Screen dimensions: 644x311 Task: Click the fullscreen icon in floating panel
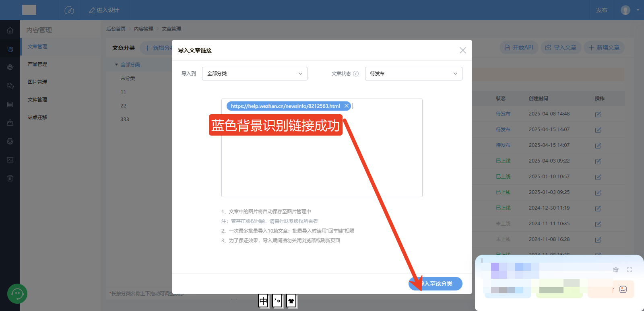(x=630, y=270)
